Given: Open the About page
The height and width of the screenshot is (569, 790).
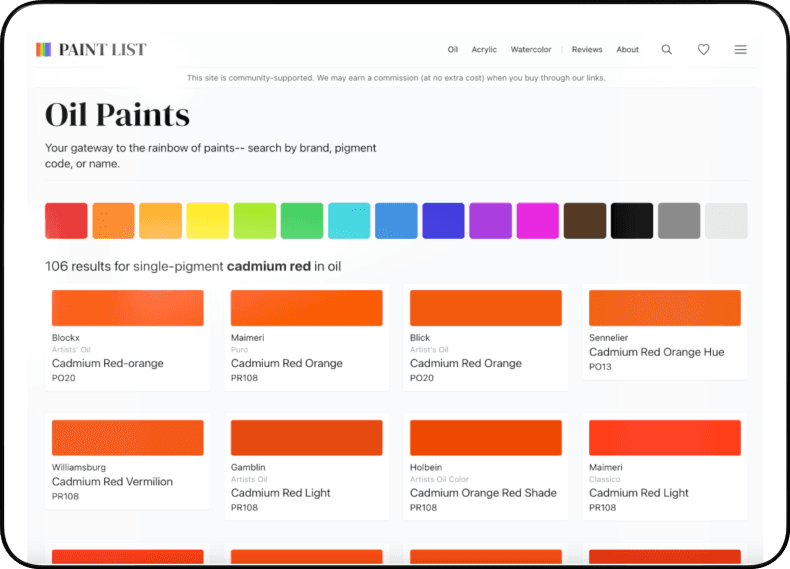Looking at the screenshot, I should pyautogui.click(x=627, y=49).
